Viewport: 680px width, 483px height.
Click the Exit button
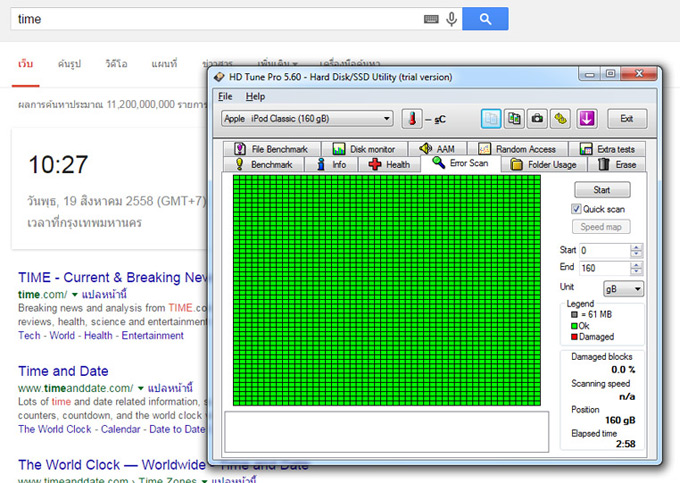[x=626, y=119]
